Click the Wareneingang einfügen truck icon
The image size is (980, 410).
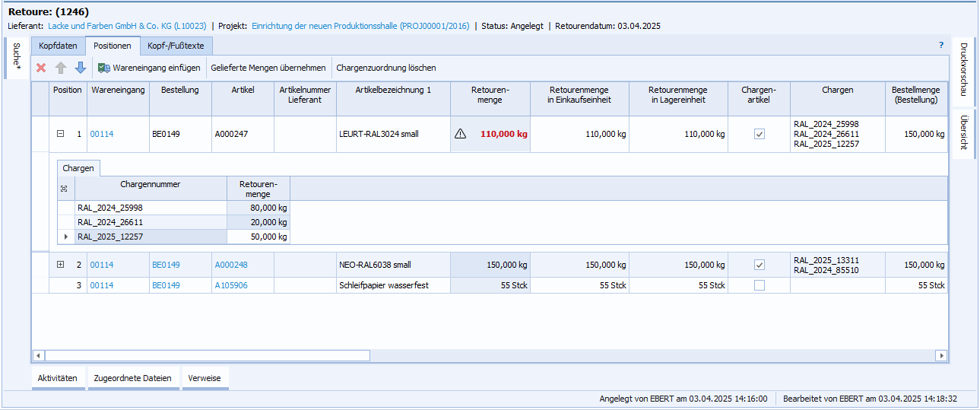[104, 68]
